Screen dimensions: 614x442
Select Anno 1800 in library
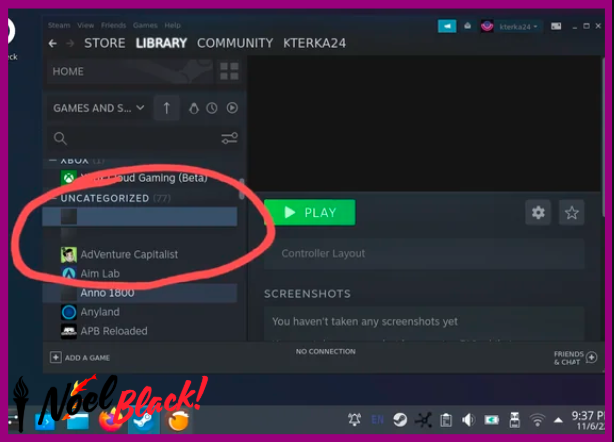140,293
